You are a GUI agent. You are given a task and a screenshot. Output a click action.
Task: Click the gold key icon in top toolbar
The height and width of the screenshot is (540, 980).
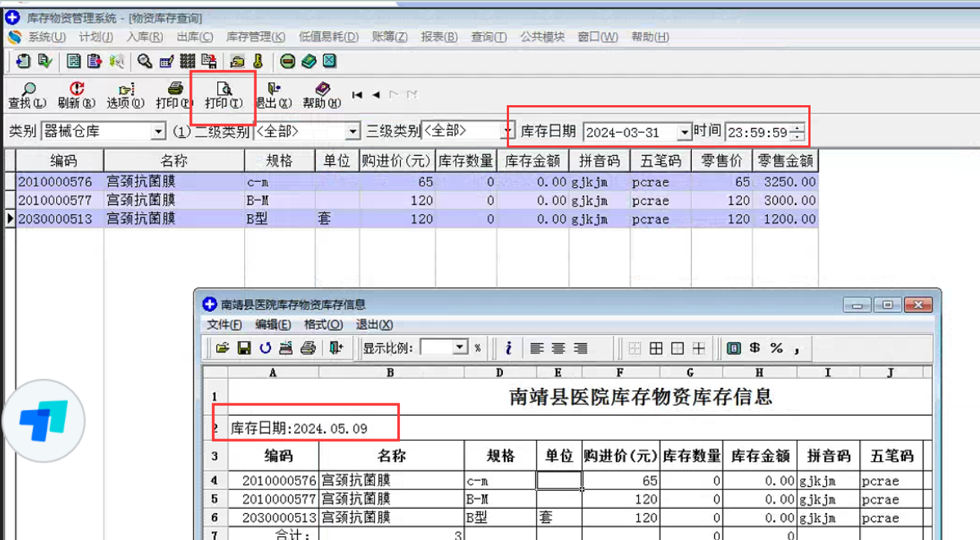(258, 61)
